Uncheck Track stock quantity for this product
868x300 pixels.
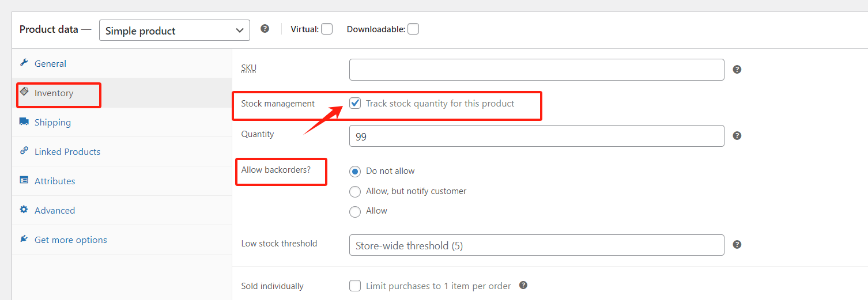pyautogui.click(x=356, y=104)
